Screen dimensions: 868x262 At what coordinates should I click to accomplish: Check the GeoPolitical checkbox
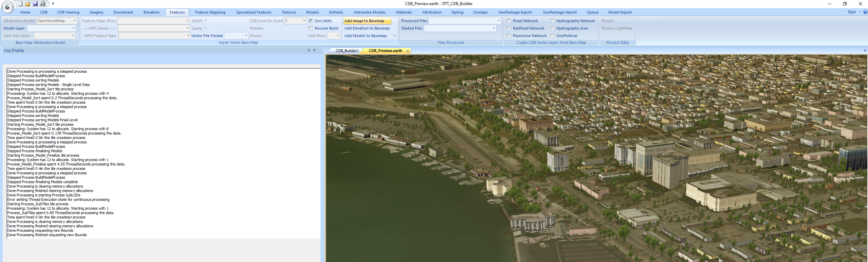point(552,36)
